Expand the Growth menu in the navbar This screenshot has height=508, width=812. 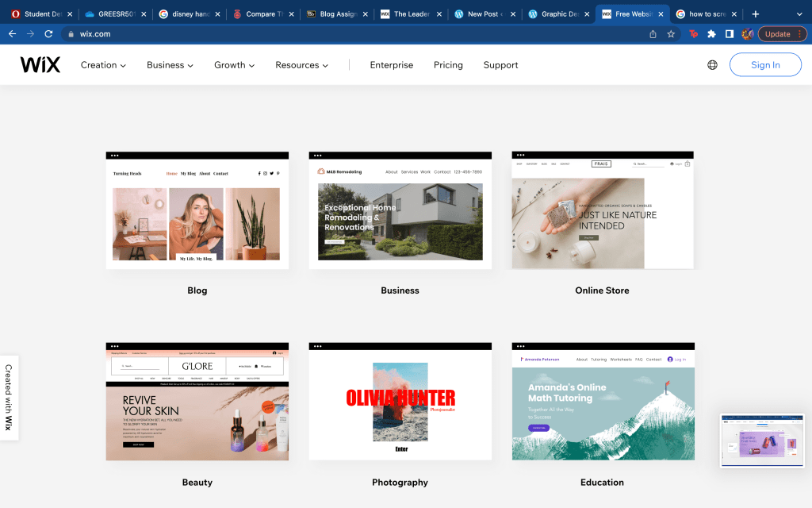234,65
